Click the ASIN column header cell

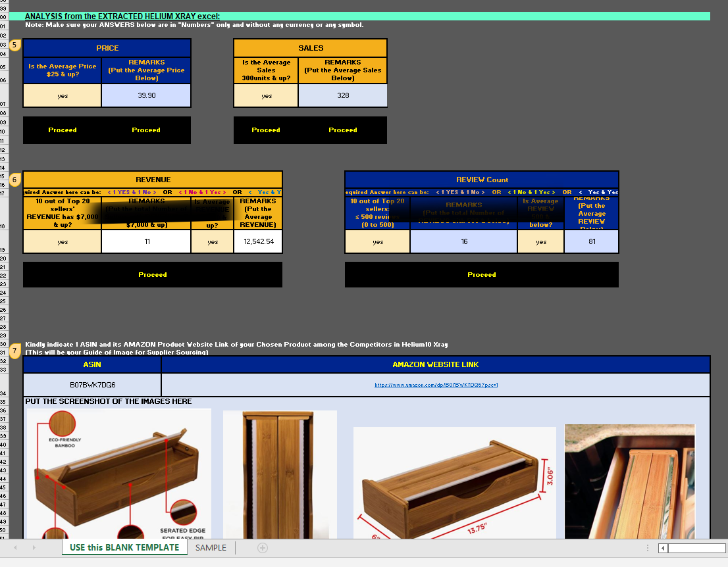pos(92,364)
